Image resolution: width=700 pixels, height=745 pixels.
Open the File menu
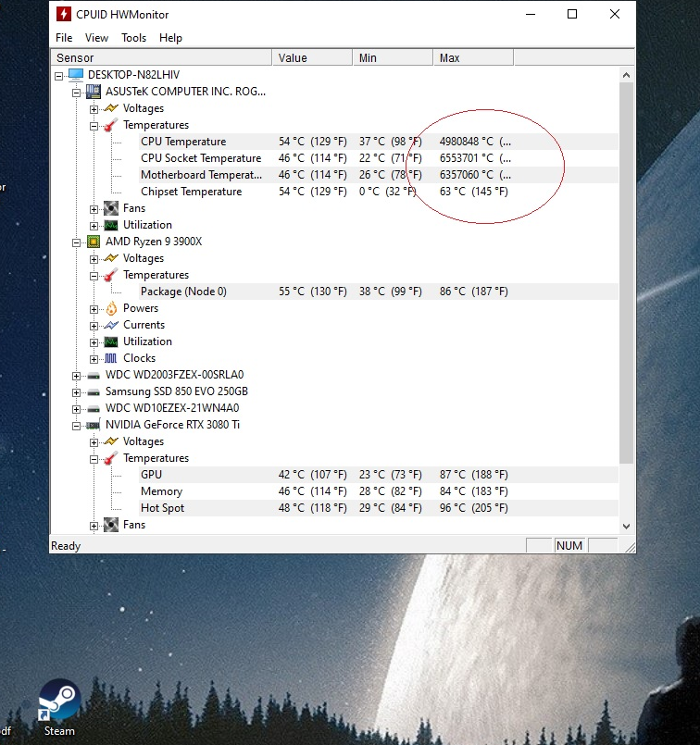[64, 38]
